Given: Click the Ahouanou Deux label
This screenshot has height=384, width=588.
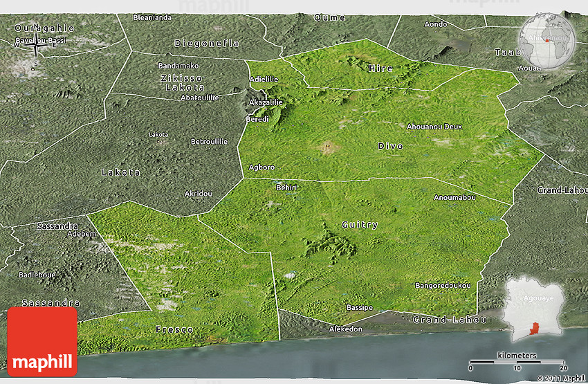Looking at the screenshot, I should point(434,127).
